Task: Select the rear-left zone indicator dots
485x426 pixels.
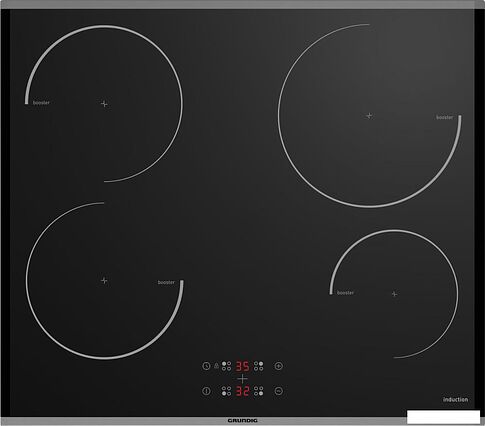Action: pyautogui.click(x=226, y=366)
